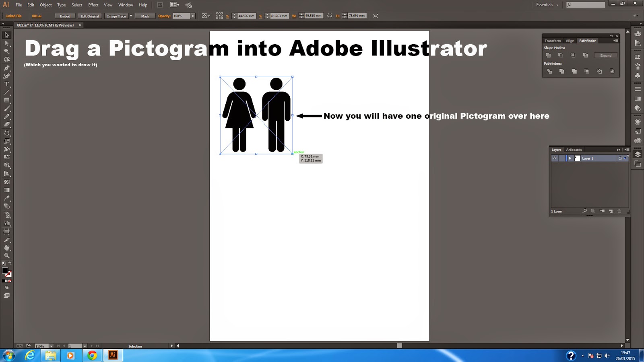644x362 pixels.
Task: Click the Image Trace button
Action: coord(116,16)
